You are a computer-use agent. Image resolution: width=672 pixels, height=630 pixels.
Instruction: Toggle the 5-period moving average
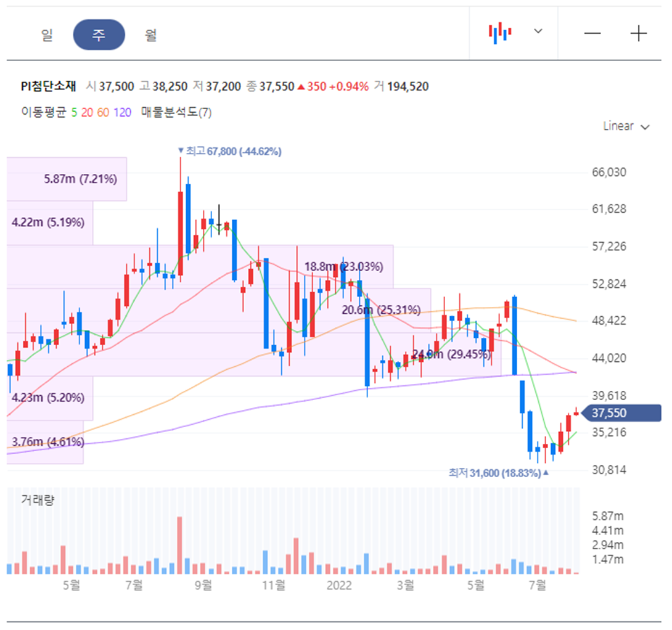click(74, 113)
